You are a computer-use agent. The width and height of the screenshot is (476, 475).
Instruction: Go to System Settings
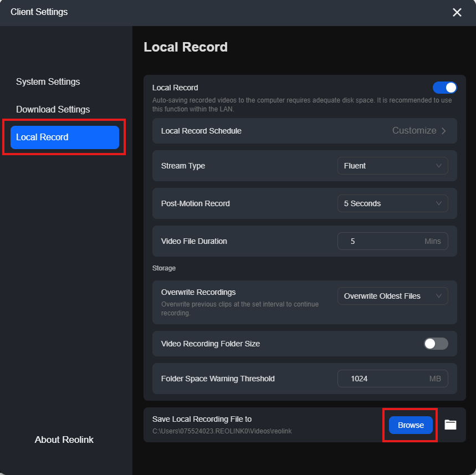click(48, 81)
